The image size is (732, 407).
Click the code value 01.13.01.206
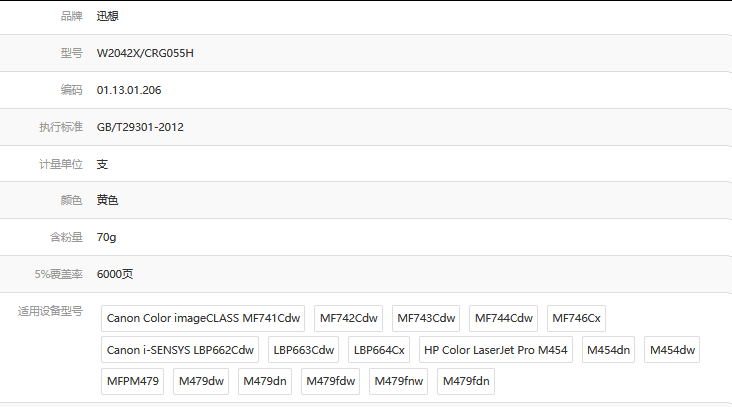pos(129,90)
